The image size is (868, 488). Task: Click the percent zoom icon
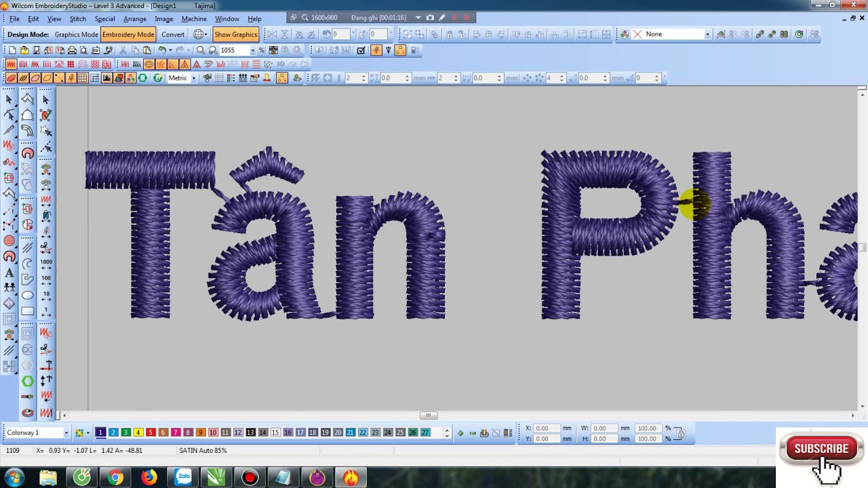(262, 50)
